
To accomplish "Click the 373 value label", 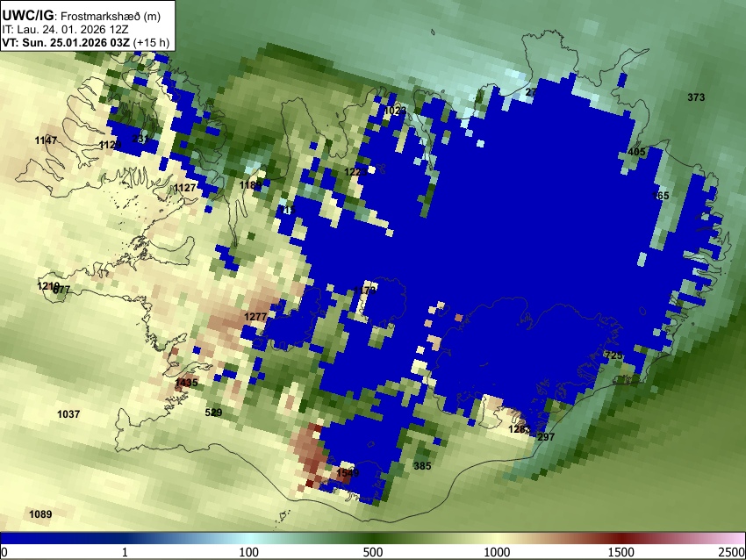I will (696, 97).
